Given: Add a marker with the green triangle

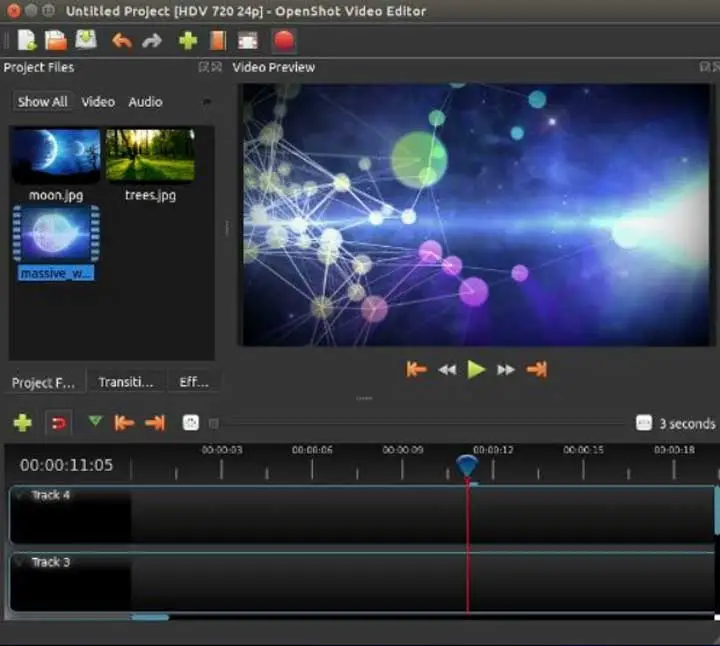Looking at the screenshot, I should [x=95, y=422].
